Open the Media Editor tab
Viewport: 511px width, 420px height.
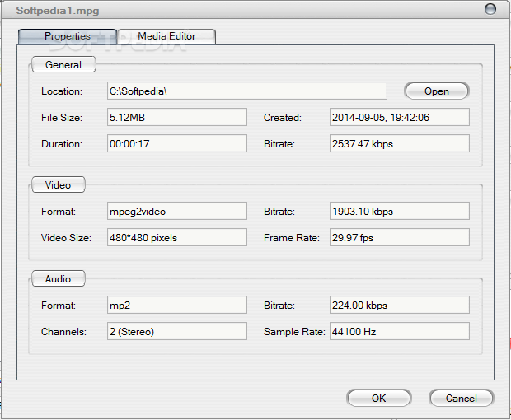pyautogui.click(x=166, y=36)
